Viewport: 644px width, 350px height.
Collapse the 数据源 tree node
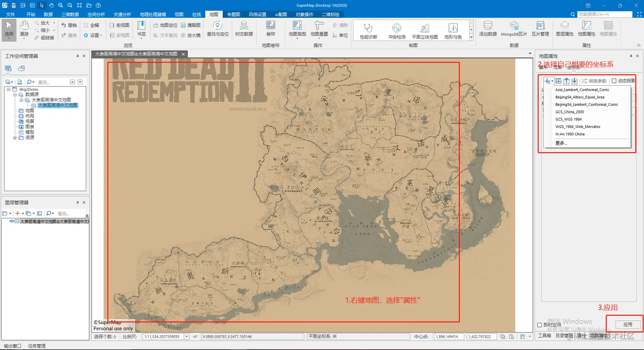[x=15, y=95]
